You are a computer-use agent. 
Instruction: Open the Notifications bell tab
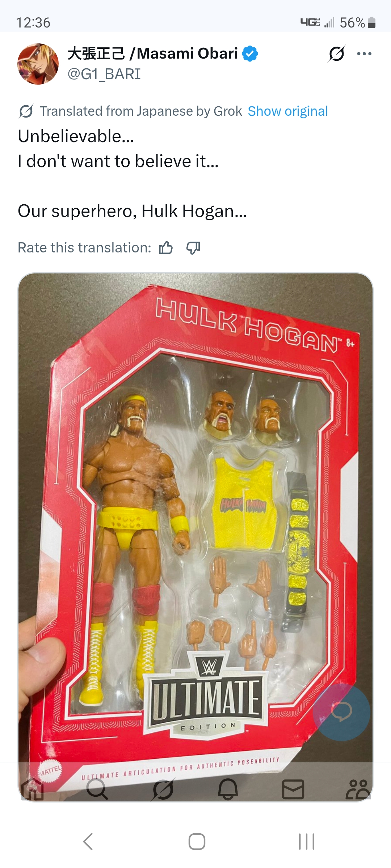click(228, 789)
